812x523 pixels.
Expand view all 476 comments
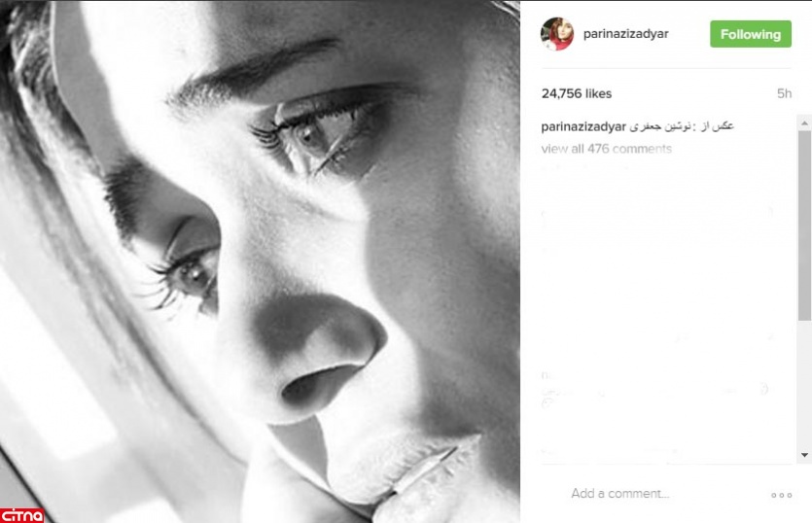pos(607,149)
